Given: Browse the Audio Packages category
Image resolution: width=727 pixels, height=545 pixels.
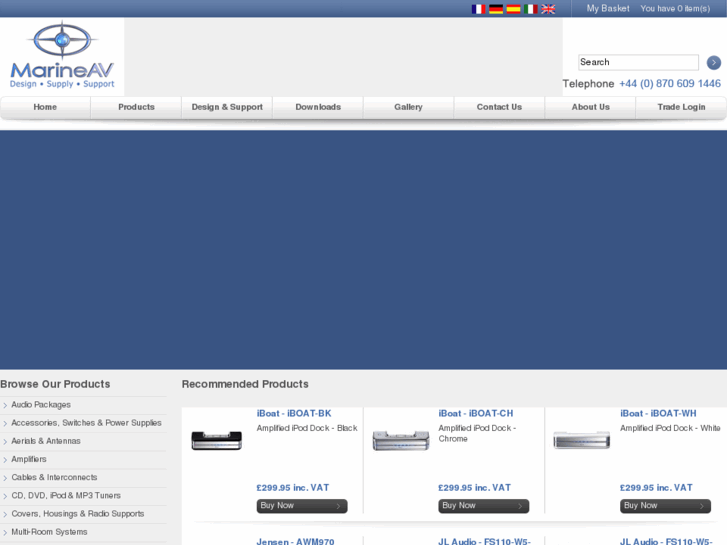Looking at the screenshot, I should tap(41, 405).
